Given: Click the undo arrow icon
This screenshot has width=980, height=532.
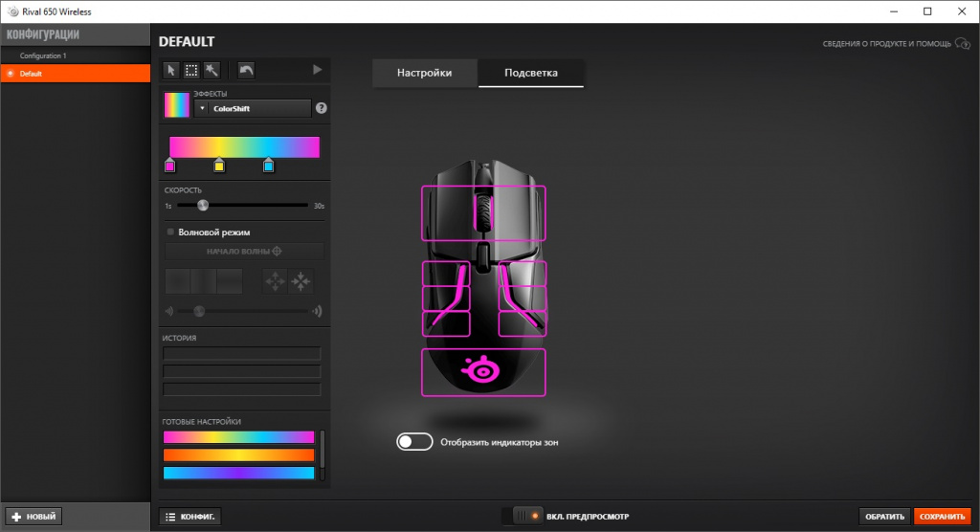Looking at the screenshot, I should pyautogui.click(x=246, y=70).
